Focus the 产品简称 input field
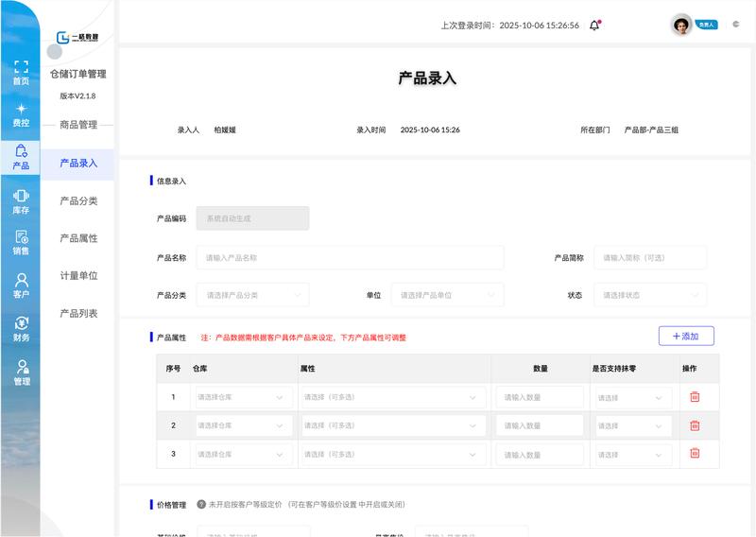The image size is (756, 537). tap(650, 258)
